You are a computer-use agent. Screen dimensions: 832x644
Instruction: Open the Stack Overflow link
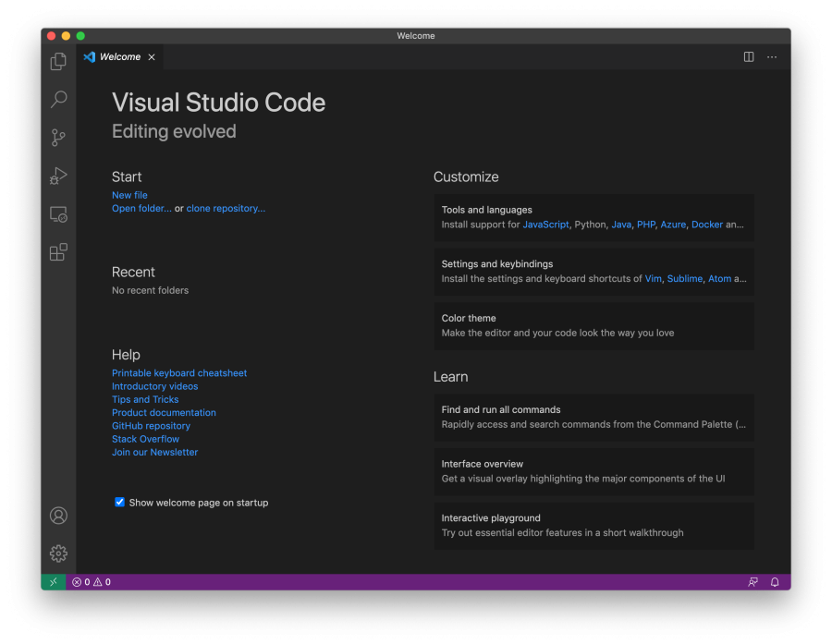pyautogui.click(x=145, y=439)
